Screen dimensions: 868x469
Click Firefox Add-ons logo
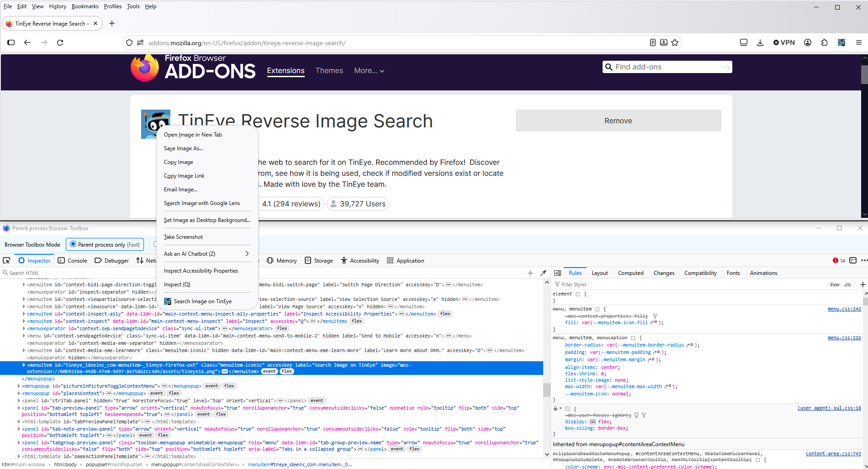coord(193,67)
